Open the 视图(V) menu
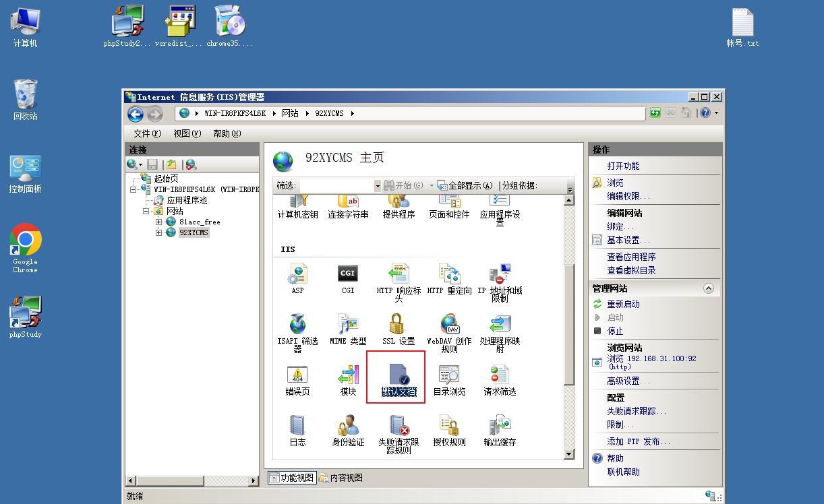824x504 pixels. [x=187, y=133]
